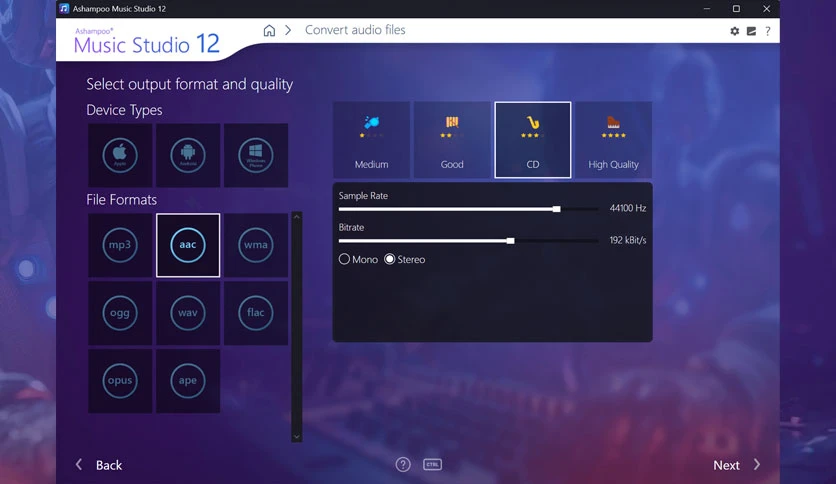Select the Windows Phone device type

pos(256,155)
